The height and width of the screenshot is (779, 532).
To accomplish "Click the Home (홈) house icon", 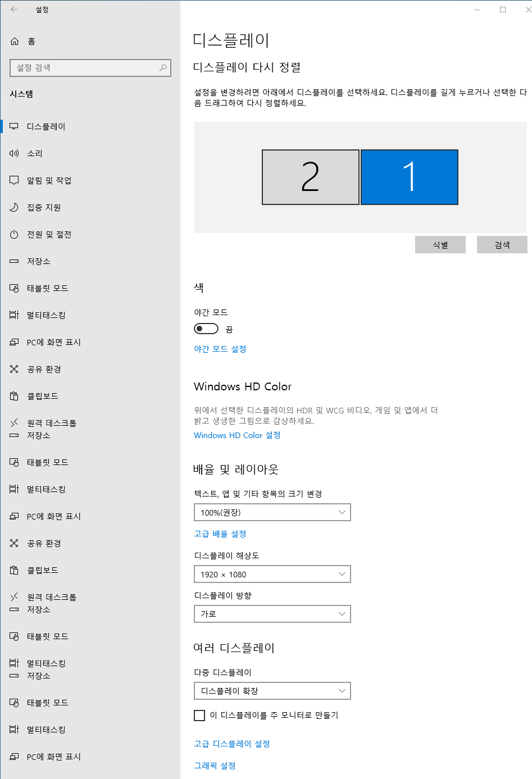I will (15, 41).
